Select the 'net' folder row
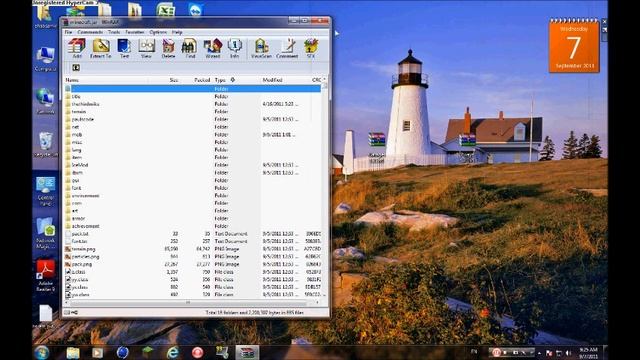 click(193, 127)
